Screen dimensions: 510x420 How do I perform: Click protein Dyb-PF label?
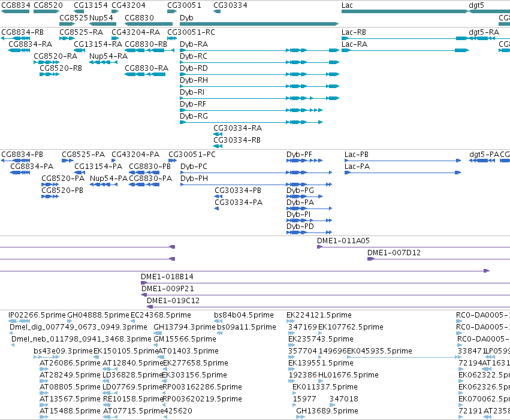coord(299,155)
